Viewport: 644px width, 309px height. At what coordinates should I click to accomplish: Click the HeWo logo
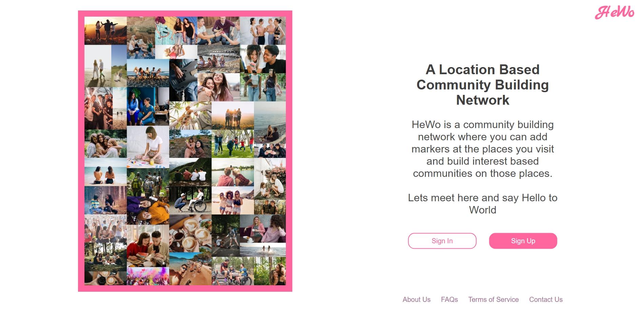(x=614, y=12)
